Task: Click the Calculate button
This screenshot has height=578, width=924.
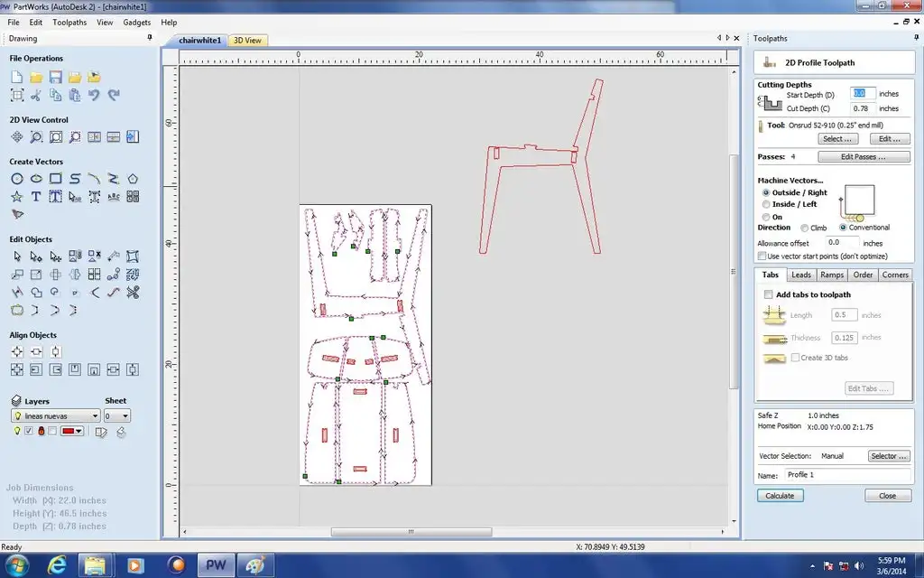Action: tap(780, 496)
